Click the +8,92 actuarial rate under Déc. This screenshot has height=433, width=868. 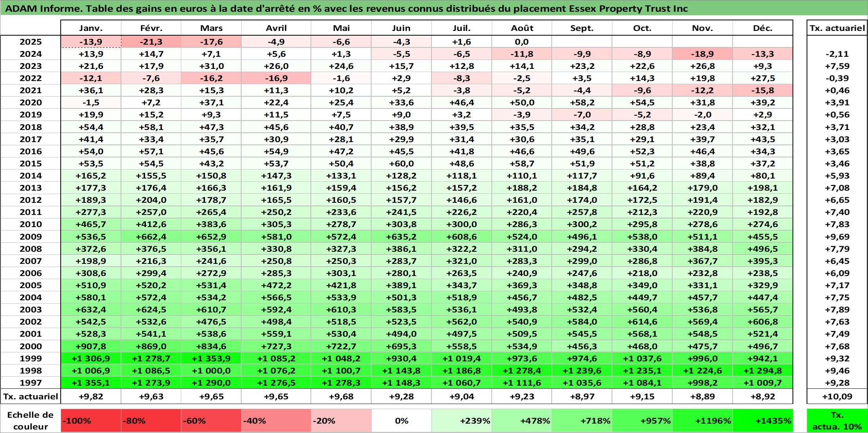pyautogui.click(x=763, y=396)
